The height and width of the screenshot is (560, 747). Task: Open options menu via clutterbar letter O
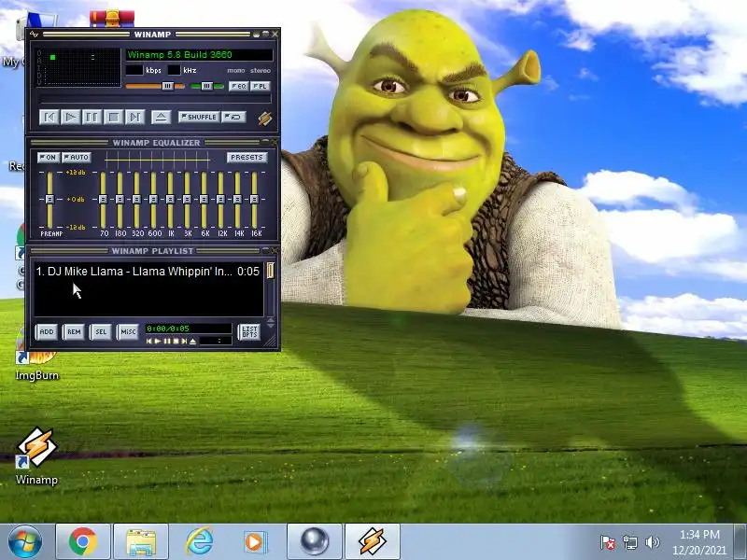(39, 53)
